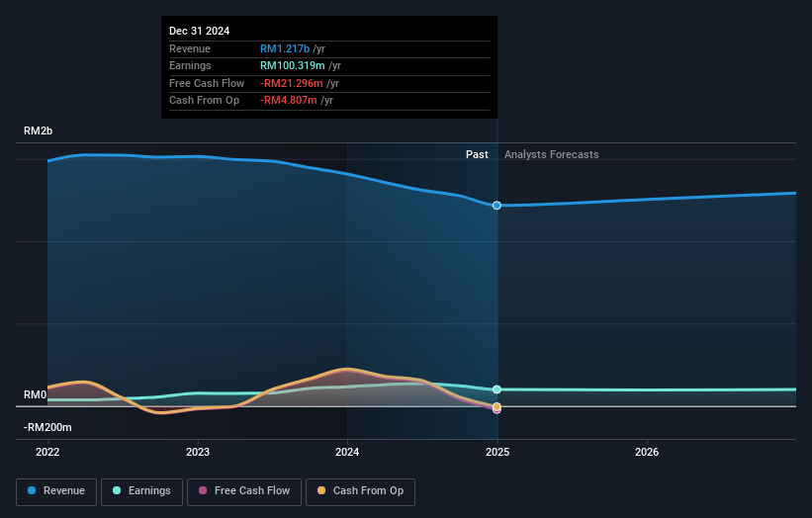812x518 pixels.
Task: Toggle the Free Cash Flow legend button
Action: tap(244, 491)
